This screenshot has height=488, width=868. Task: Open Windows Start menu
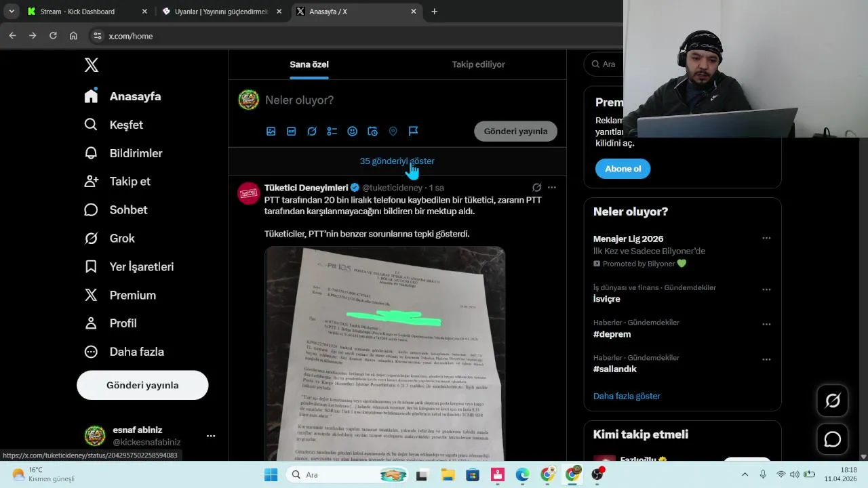click(271, 474)
